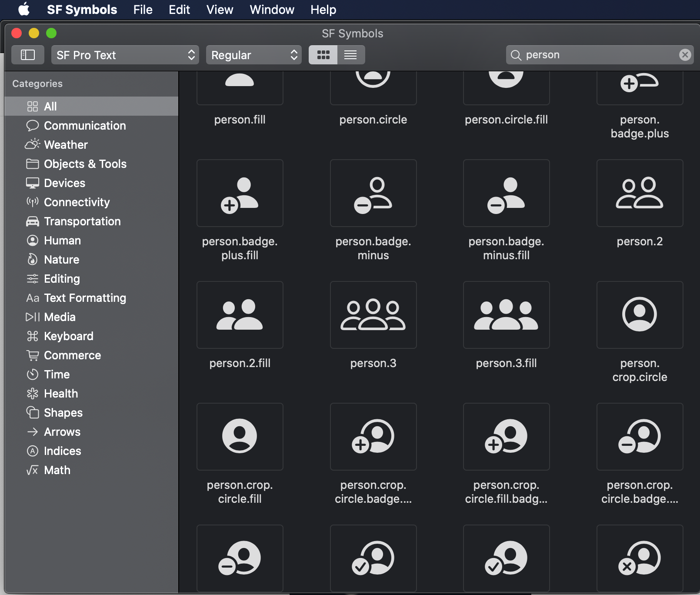Open the SF Symbols app menu
The image size is (700, 595).
tap(82, 10)
